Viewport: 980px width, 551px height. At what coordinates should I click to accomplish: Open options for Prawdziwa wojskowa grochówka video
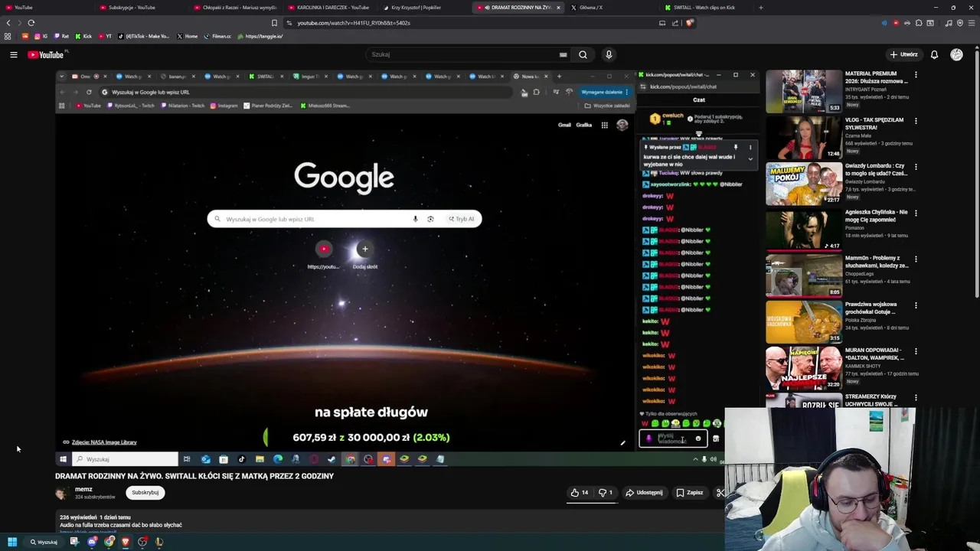tap(916, 305)
